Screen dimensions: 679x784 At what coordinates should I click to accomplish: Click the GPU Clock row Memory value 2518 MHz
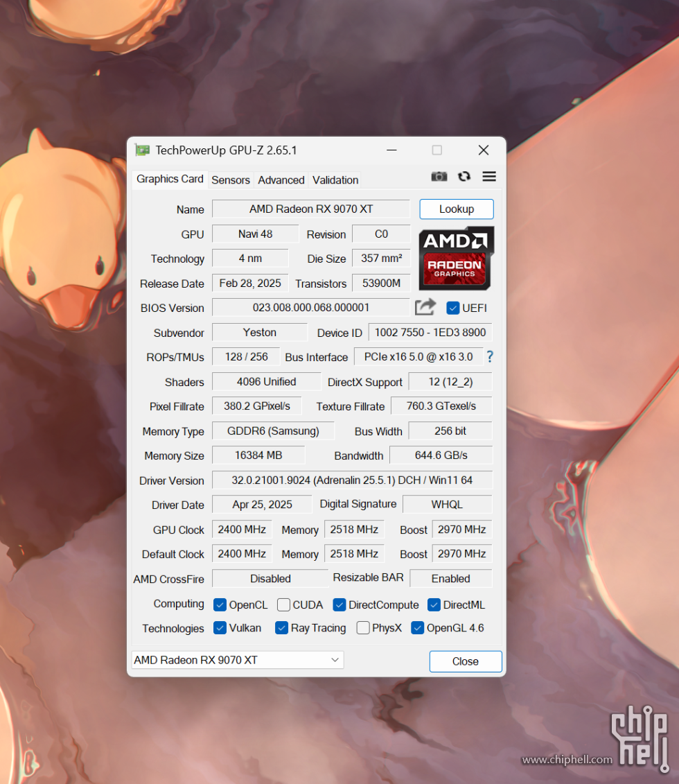(x=354, y=530)
